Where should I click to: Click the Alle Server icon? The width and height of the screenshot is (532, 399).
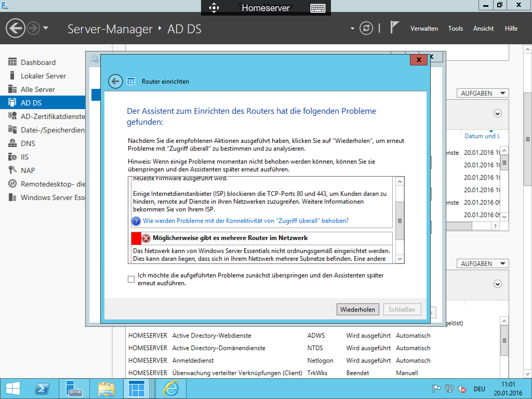(12, 89)
